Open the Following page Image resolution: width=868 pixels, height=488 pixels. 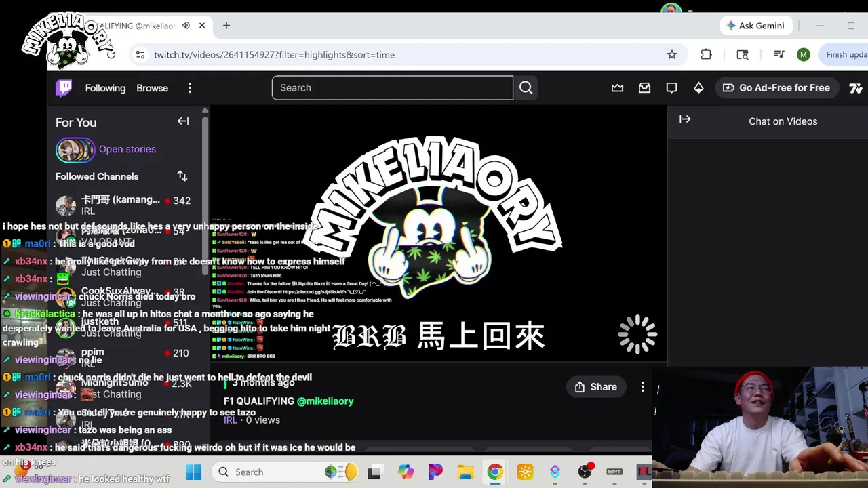105,88
